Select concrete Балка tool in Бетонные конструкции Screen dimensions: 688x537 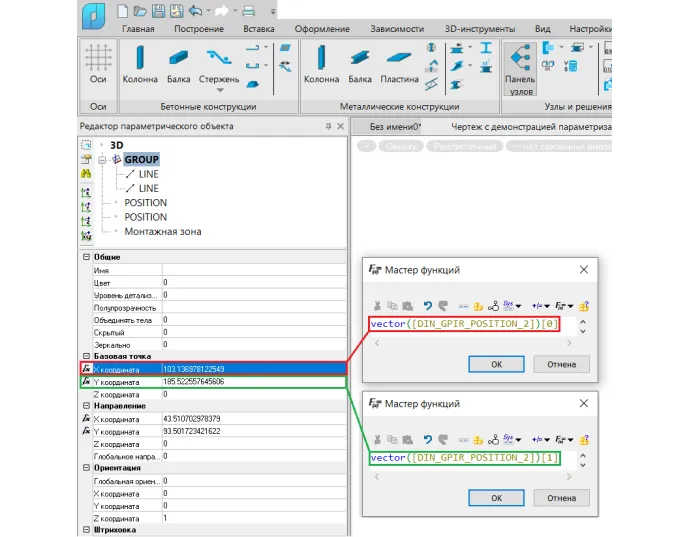point(179,64)
